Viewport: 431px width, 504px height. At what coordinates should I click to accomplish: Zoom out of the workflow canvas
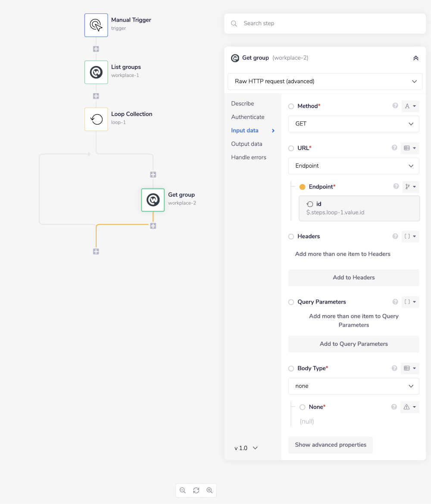pos(183,490)
